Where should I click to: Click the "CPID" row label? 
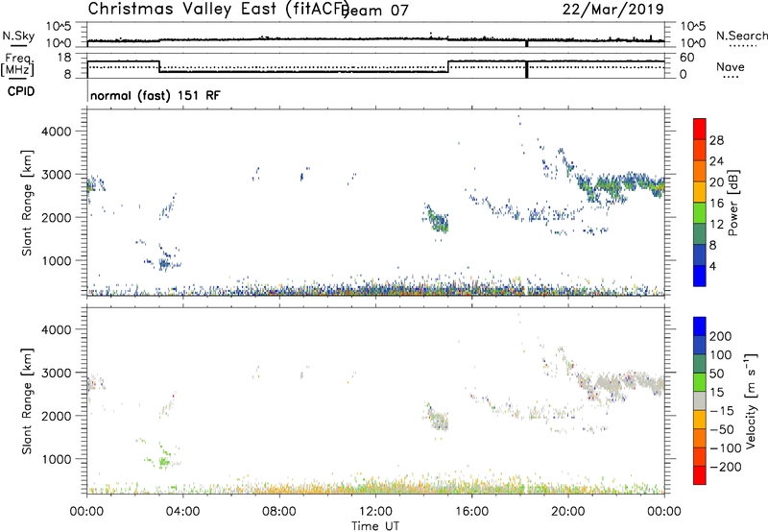[21, 91]
